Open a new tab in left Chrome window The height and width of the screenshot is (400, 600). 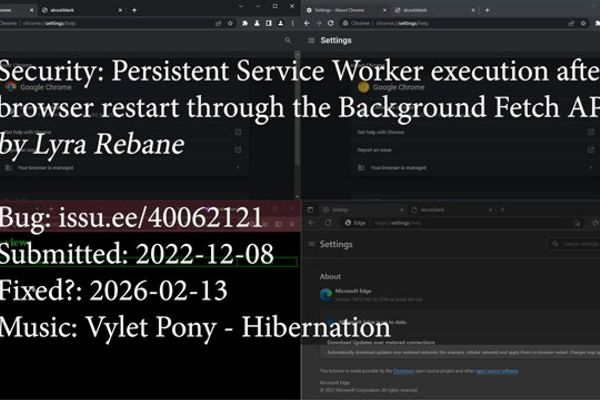134,10
